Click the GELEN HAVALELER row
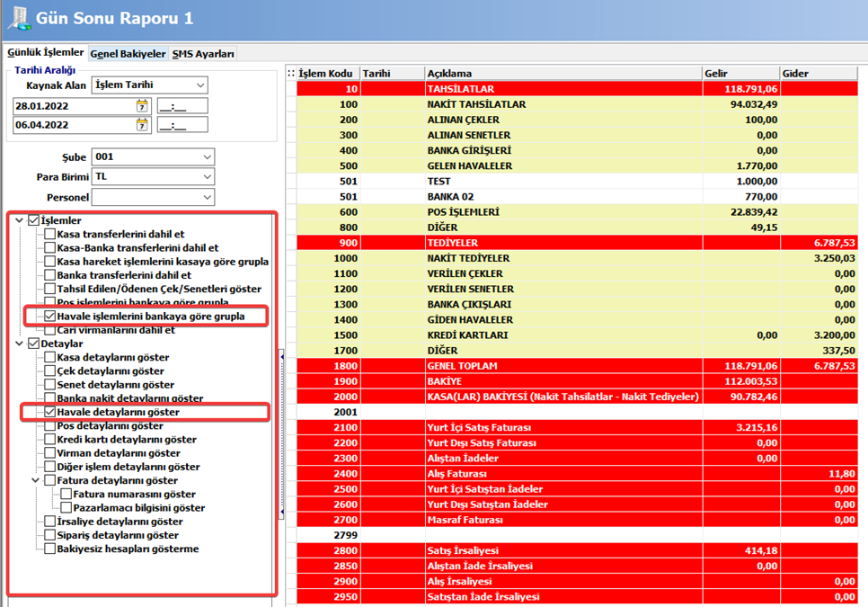This screenshot has height=607, width=868. point(578,165)
